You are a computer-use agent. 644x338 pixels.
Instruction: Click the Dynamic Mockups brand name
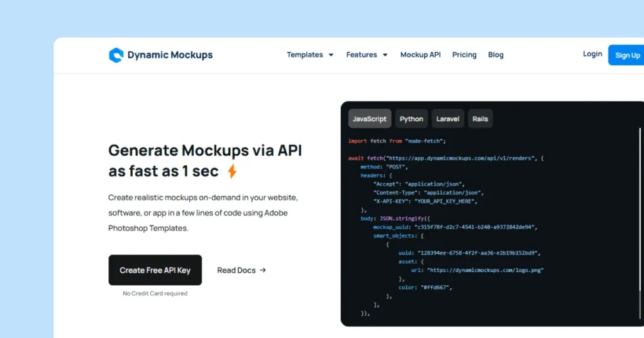click(170, 55)
